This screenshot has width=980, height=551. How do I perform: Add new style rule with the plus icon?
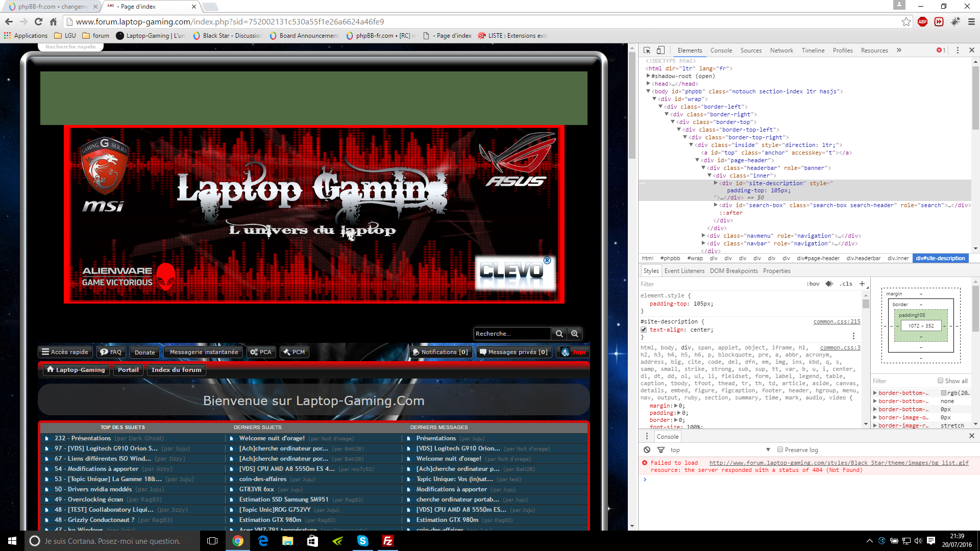[862, 284]
